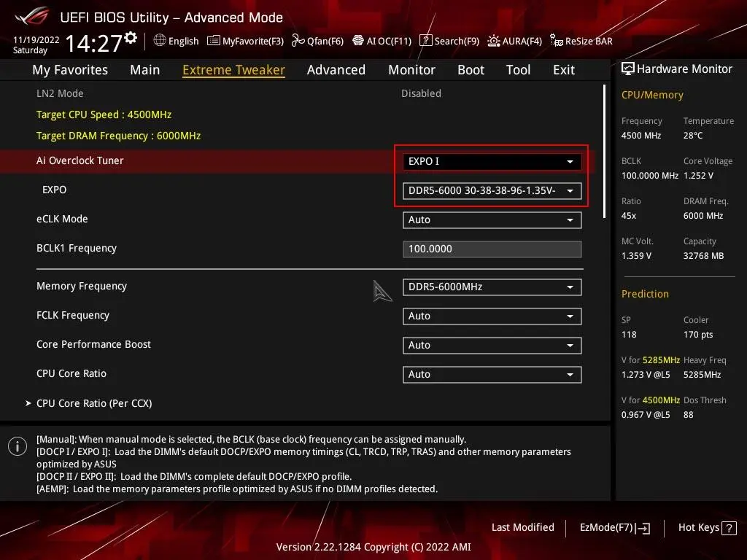
Task: Select the Extreme Tweaker tab
Action: point(233,69)
